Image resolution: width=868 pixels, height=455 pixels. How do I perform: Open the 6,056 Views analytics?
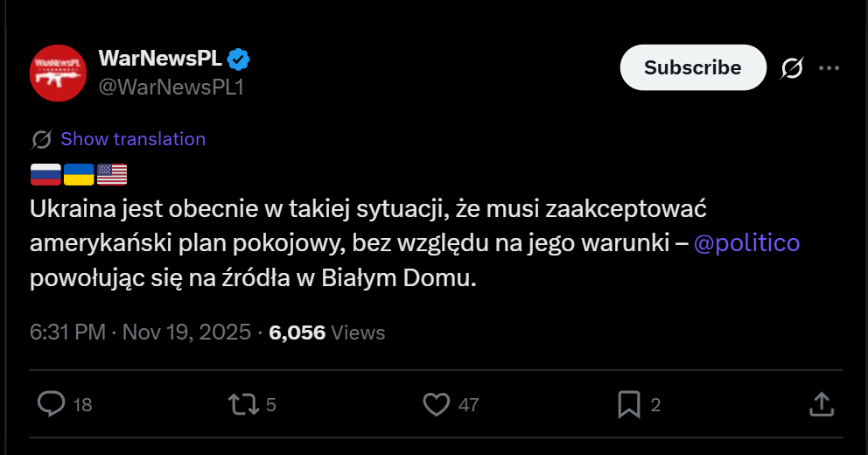[326, 332]
